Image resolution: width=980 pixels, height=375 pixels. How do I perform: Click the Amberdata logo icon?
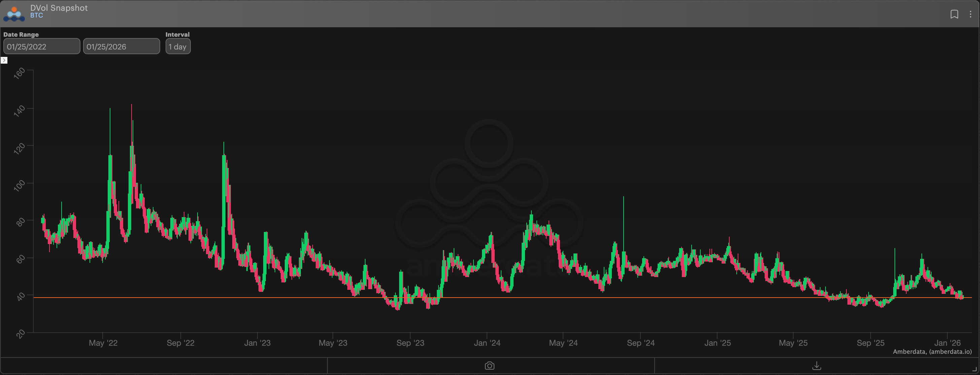(x=14, y=14)
